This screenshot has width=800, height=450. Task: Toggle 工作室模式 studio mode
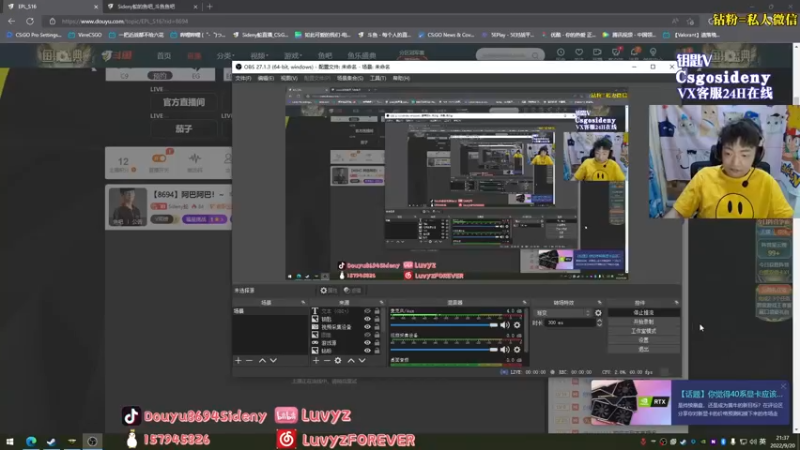644,331
